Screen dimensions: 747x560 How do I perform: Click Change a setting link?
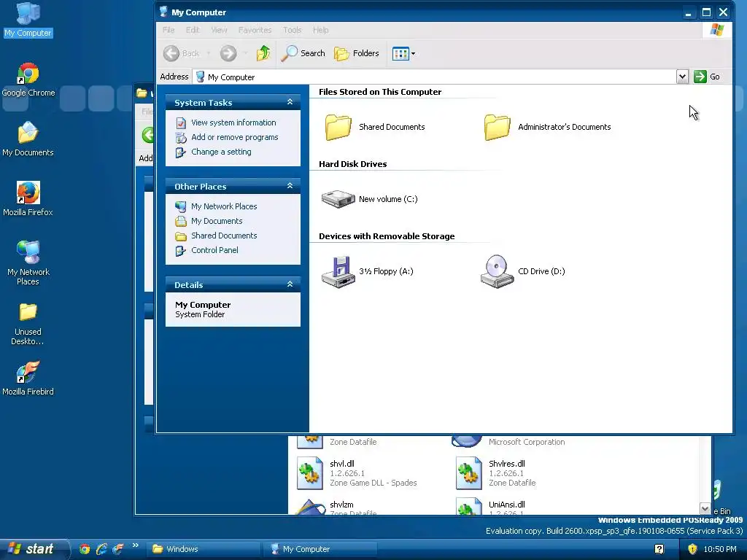click(x=221, y=152)
